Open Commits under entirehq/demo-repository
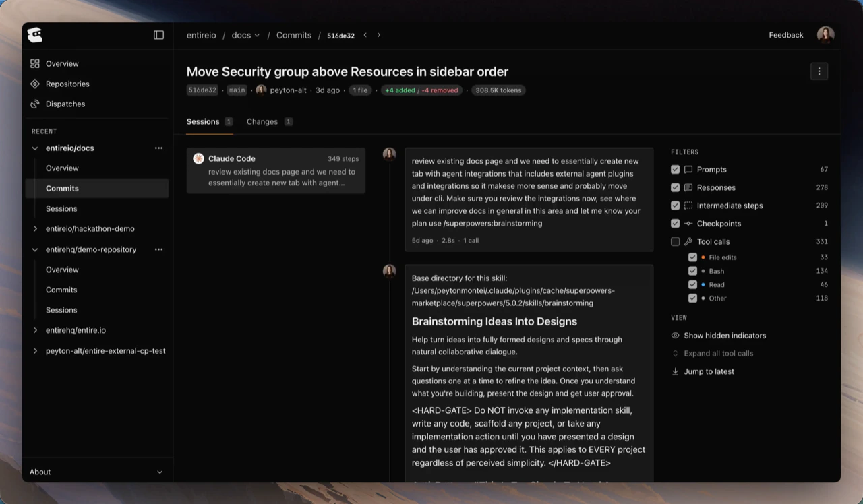The image size is (863, 504). tap(61, 290)
